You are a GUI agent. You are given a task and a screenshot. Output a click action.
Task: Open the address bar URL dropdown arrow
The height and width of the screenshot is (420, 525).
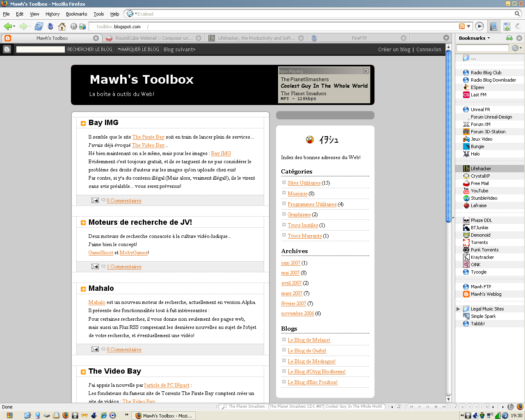(469, 27)
